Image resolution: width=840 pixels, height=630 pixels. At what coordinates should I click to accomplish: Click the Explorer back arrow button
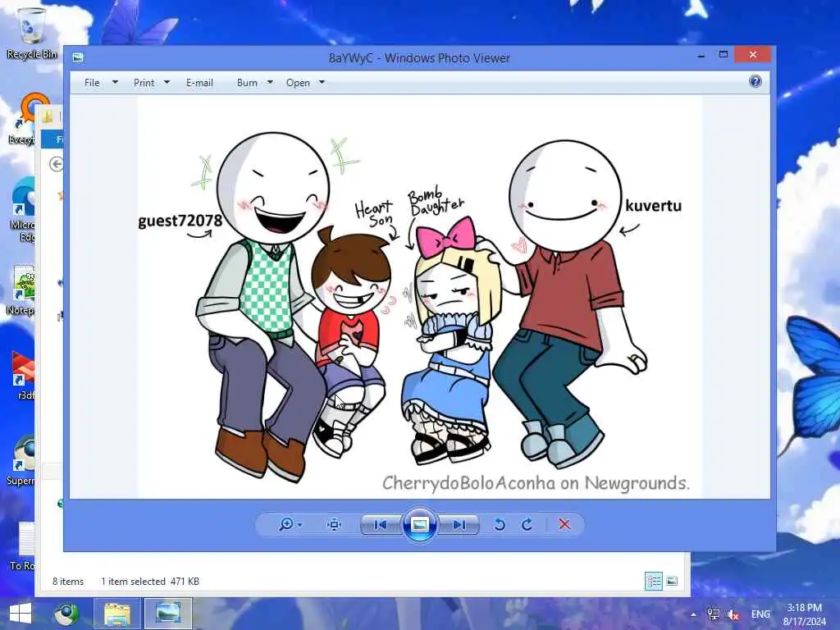click(x=57, y=164)
